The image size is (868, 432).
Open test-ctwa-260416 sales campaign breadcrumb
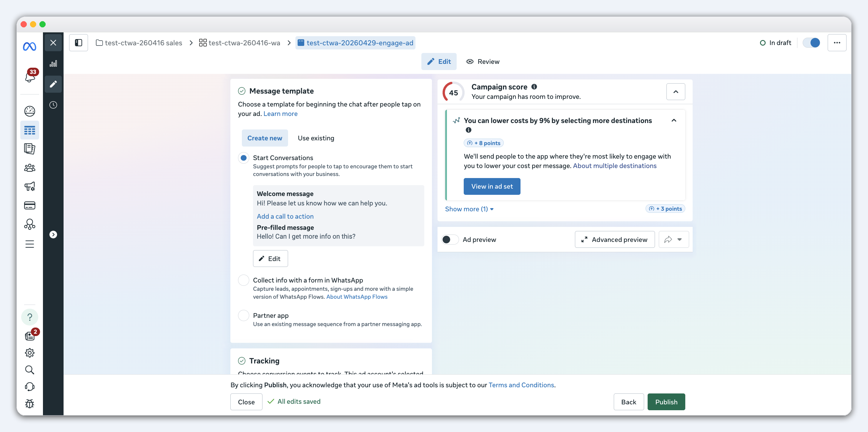coord(139,43)
